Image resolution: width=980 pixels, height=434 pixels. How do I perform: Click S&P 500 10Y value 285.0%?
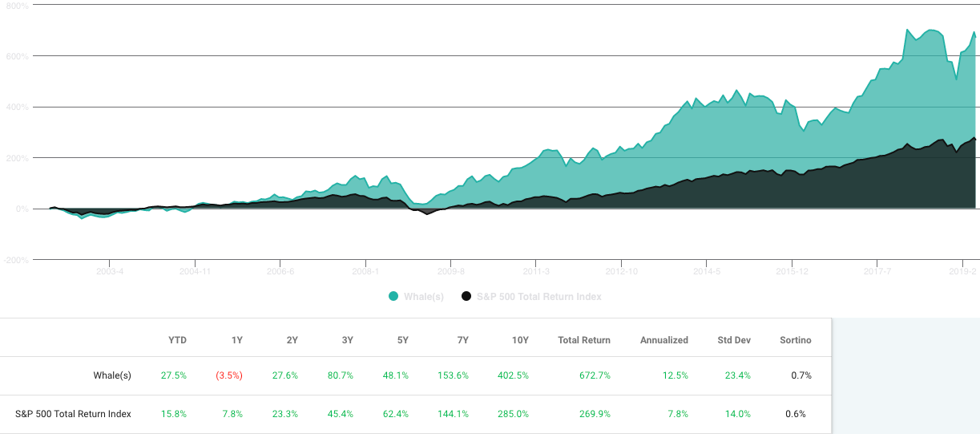(x=514, y=414)
